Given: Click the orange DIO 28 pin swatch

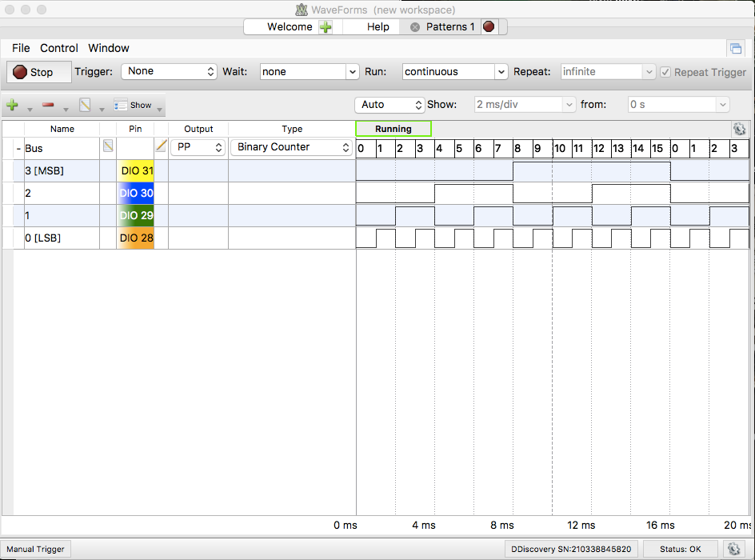Looking at the screenshot, I should click(135, 238).
